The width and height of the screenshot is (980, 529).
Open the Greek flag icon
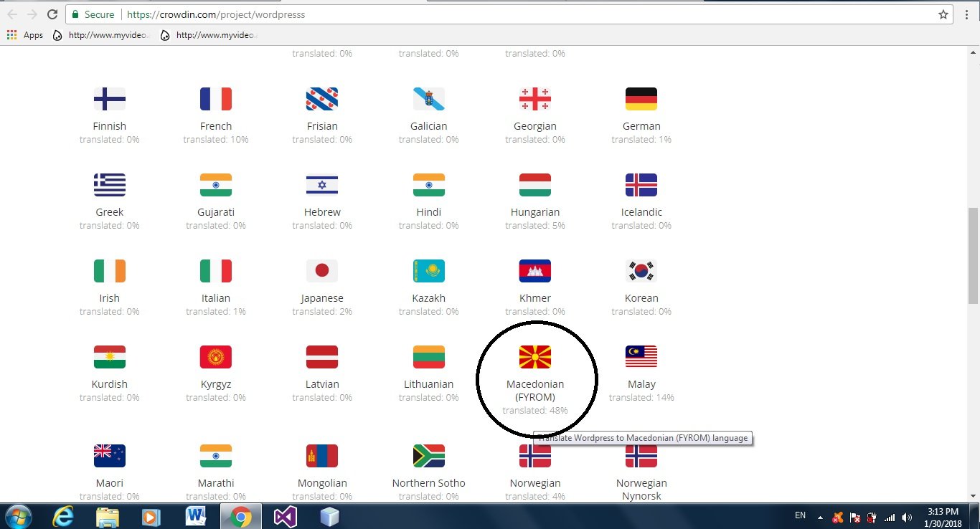[x=110, y=185]
